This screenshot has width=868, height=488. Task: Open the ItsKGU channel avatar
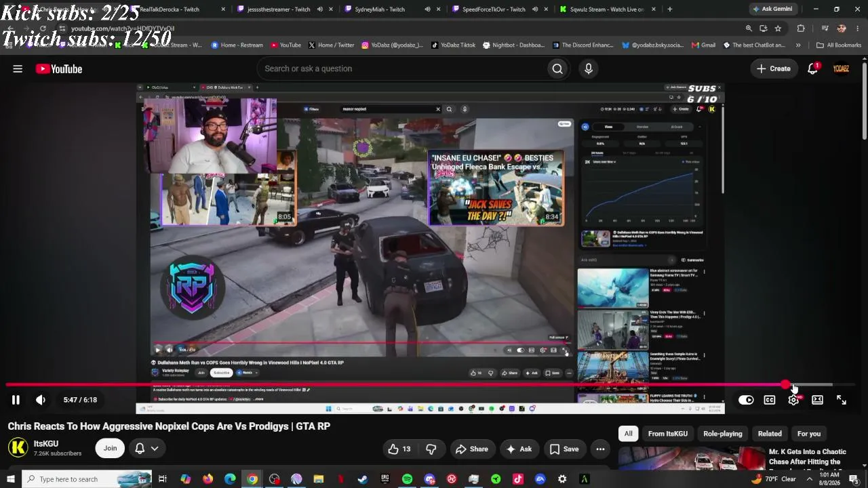coord(18,447)
